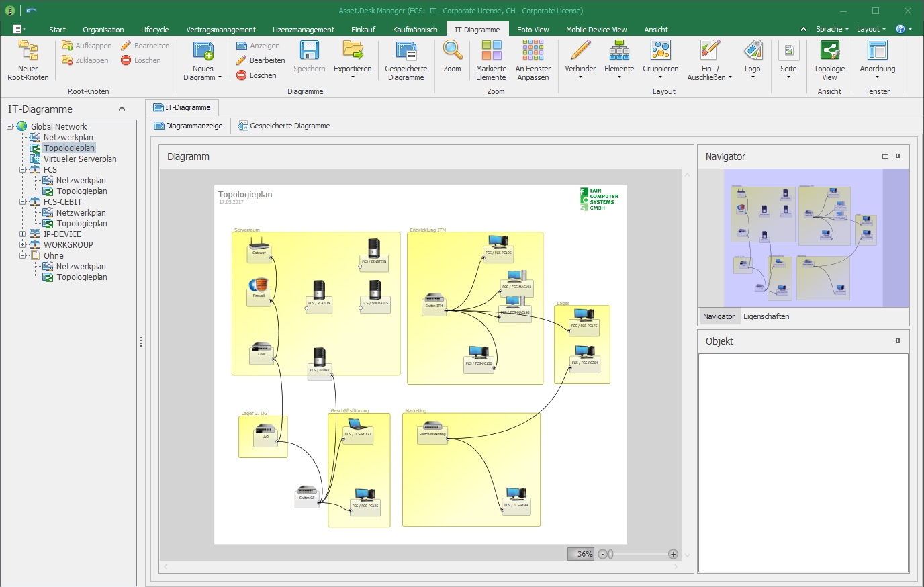The width and height of the screenshot is (924, 587).
Task: Click the Zoom magnifier tool
Action: point(453,56)
